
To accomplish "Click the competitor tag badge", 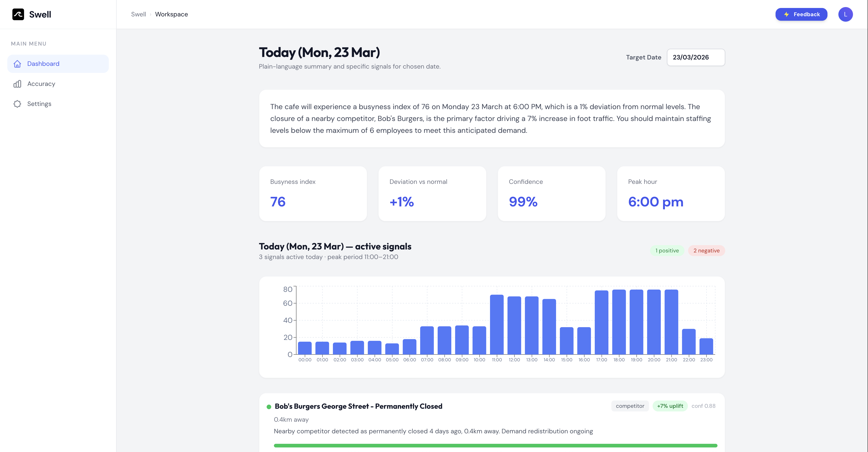I will pos(630,406).
